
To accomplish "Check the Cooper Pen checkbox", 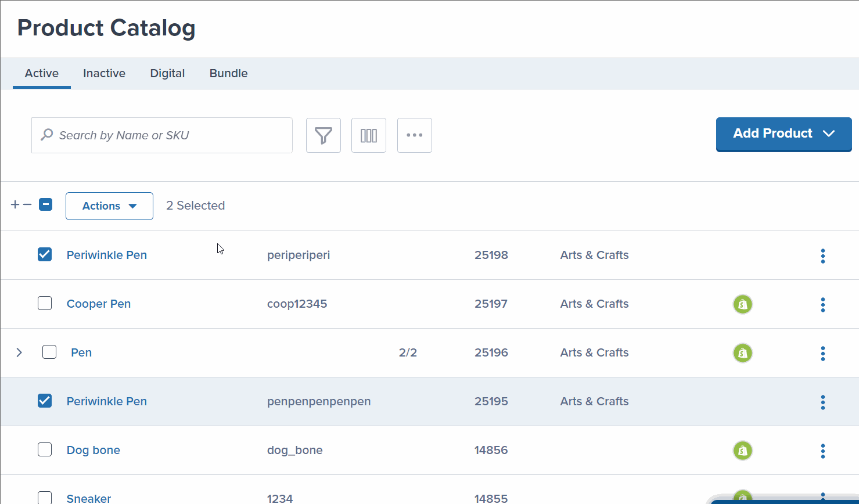I will pyautogui.click(x=45, y=303).
